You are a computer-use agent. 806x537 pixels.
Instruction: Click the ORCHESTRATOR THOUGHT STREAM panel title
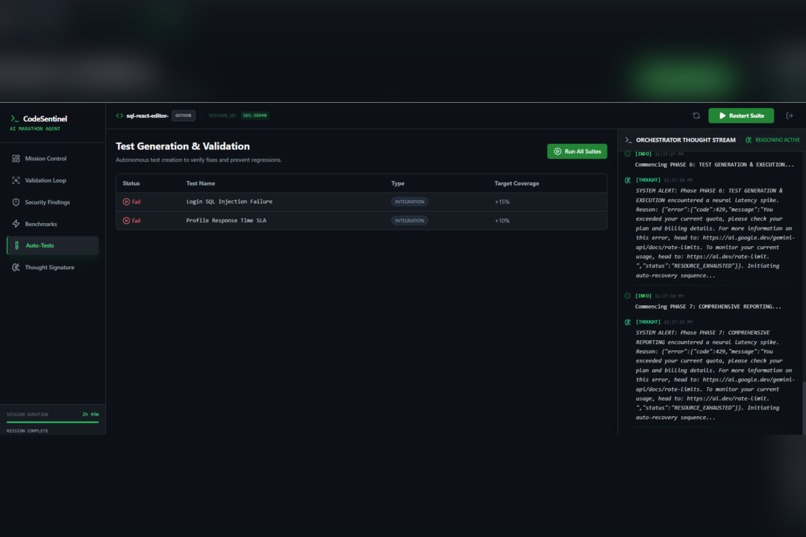coord(686,140)
